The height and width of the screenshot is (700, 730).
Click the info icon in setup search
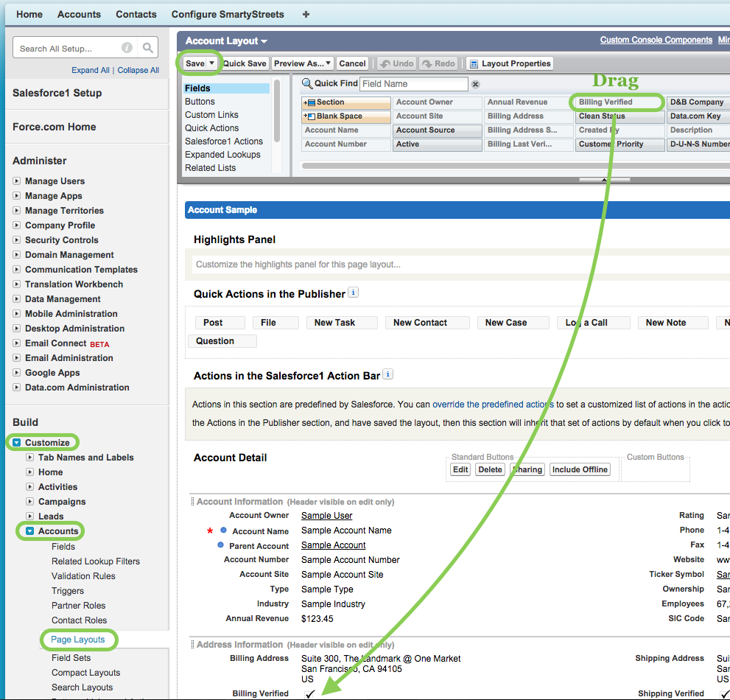(127, 48)
